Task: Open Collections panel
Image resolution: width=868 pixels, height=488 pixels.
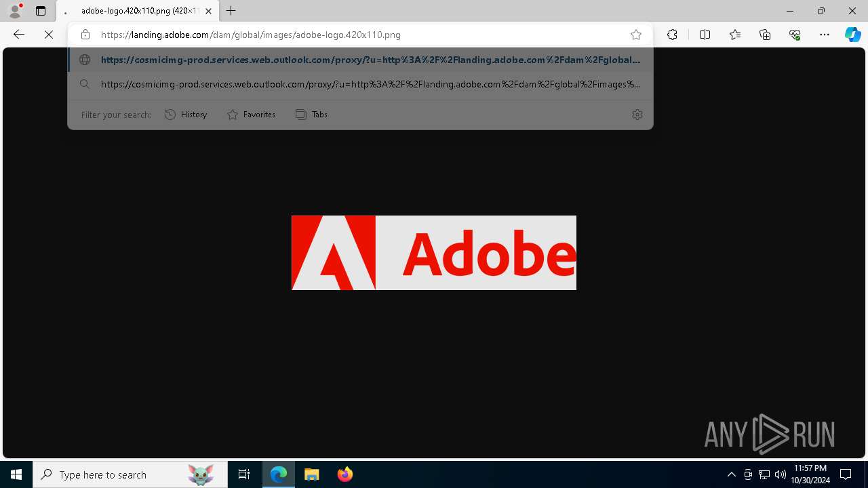Action: [765, 35]
